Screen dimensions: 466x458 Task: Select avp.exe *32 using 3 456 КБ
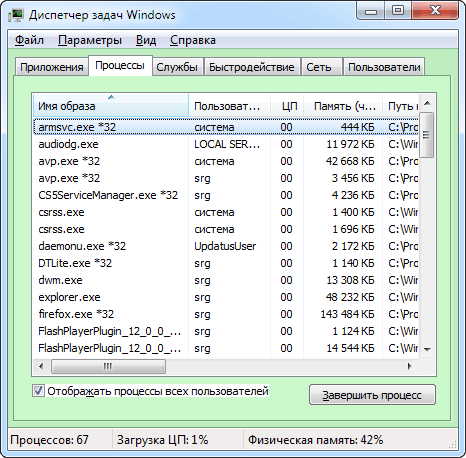point(226,178)
